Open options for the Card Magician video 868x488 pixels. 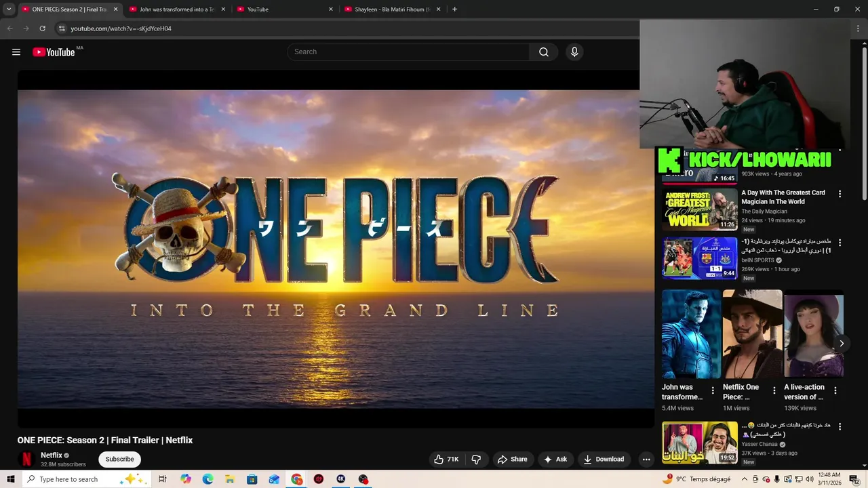pyautogui.click(x=840, y=194)
